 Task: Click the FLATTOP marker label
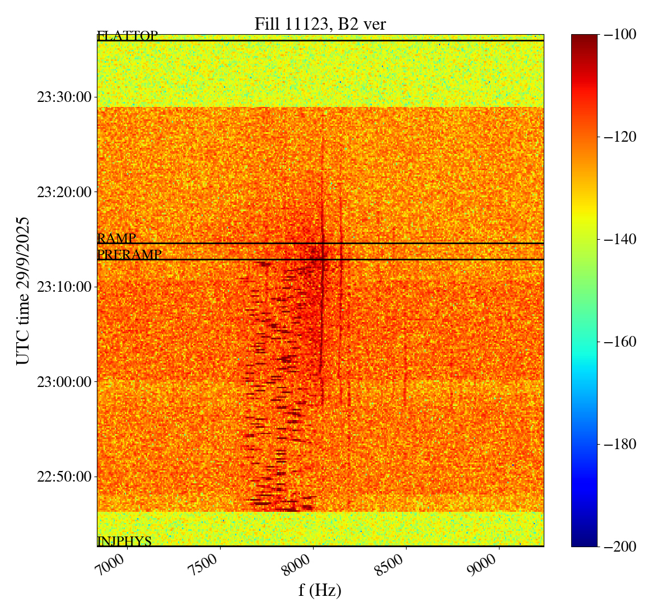[127, 36]
